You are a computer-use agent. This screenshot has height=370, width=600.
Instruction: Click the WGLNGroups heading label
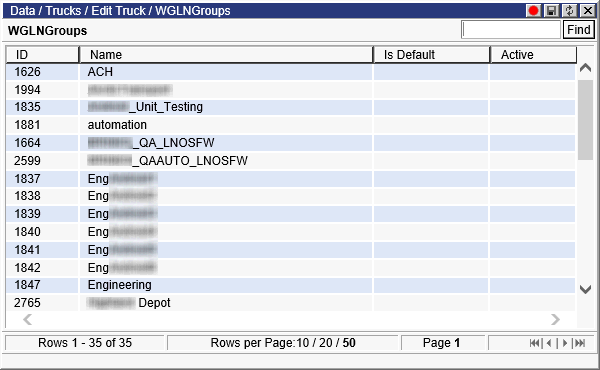point(47,31)
